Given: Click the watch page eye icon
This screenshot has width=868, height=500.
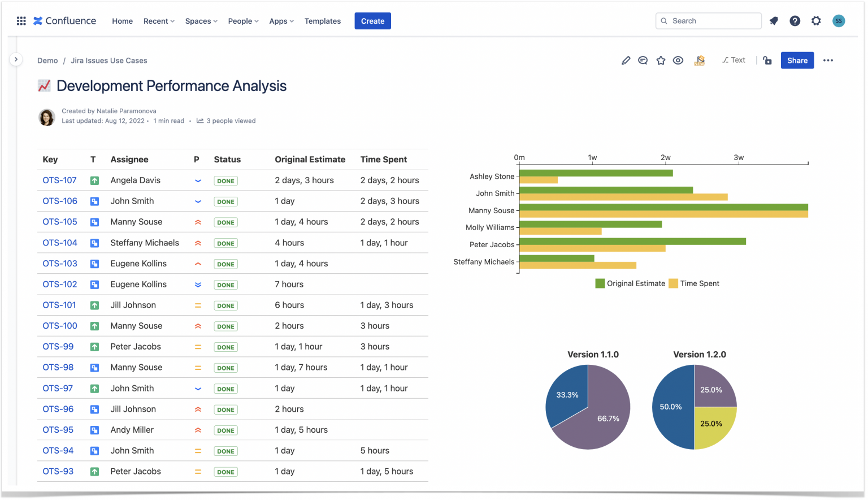Looking at the screenshot, I should (678, 60).
